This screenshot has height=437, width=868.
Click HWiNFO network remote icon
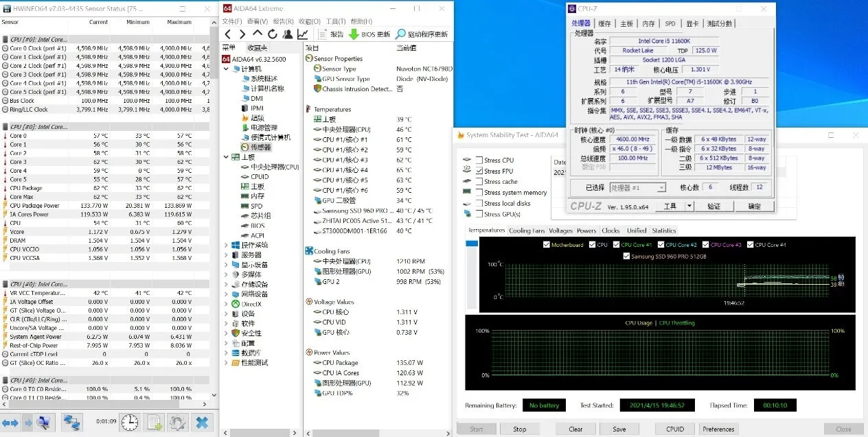coord(72,422)
